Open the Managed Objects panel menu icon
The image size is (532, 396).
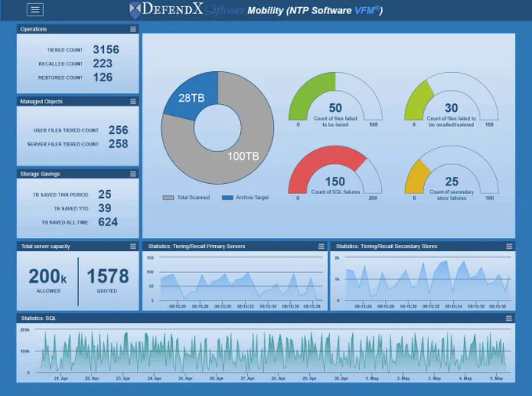pyautogui.click(x=133, y=102)
